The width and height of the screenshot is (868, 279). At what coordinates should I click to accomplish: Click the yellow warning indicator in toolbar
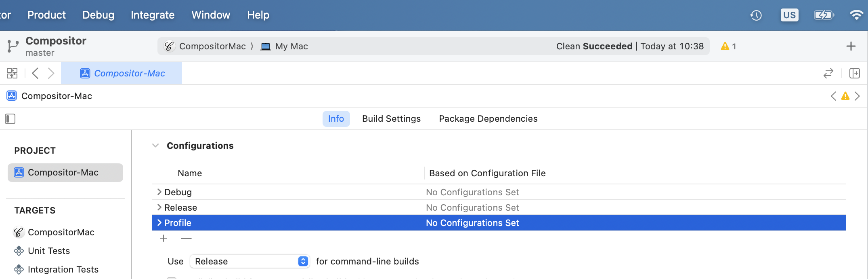pos(728,46)
